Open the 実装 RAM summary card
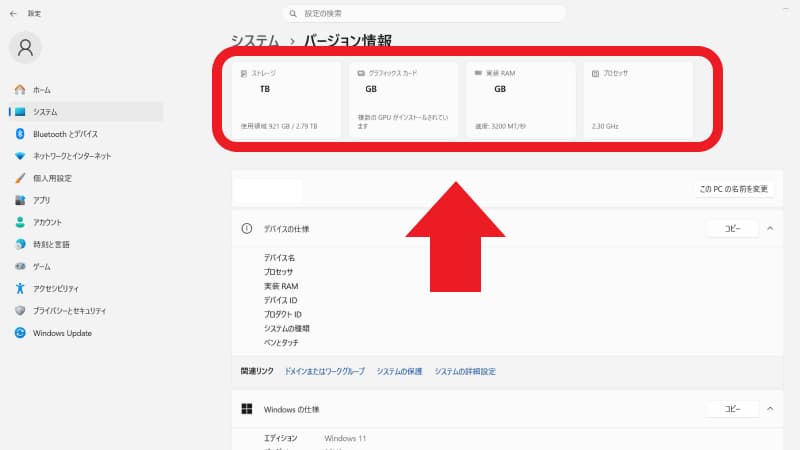The width and height of the screenshot is (800, 450). pos(521,100)
